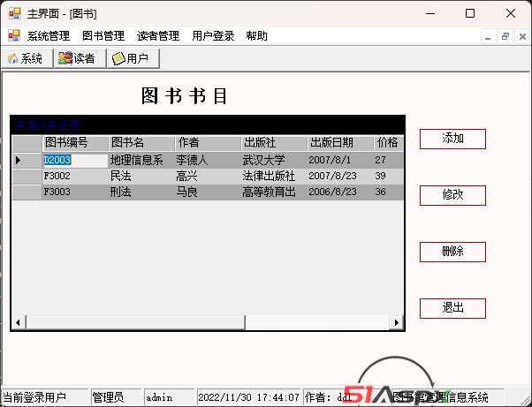532x407 pixels.
Task: Click the author cell 李德人
Action: [208, 160]
